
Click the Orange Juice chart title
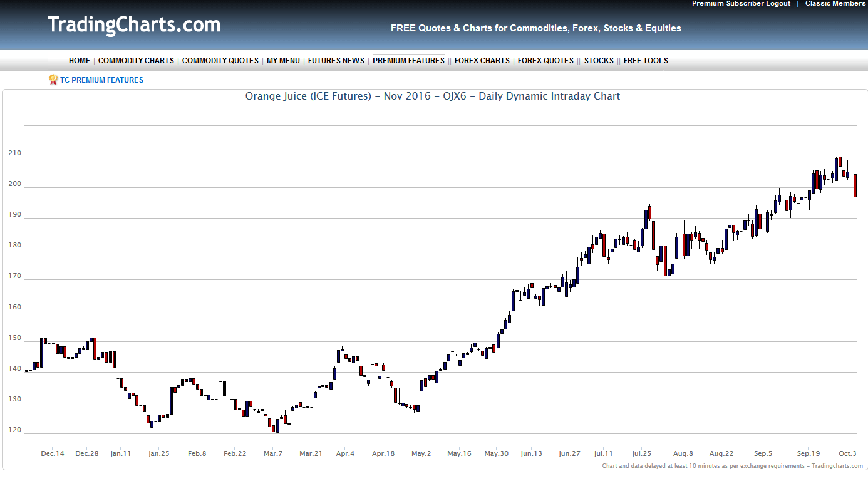click(432, 96)
